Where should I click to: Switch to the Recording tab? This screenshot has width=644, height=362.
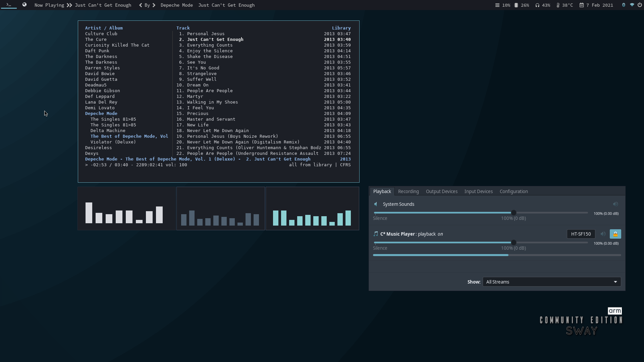[x=408, y=191]
